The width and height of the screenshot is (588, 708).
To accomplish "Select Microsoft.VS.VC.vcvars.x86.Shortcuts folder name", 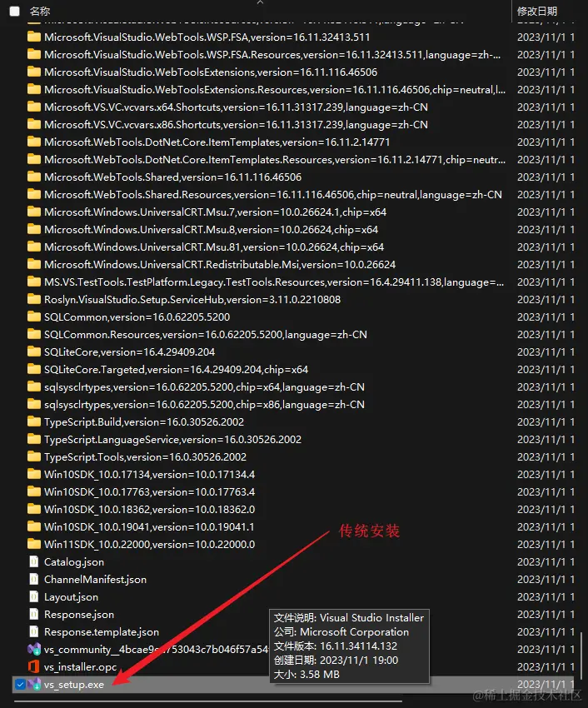I will 236,125.
